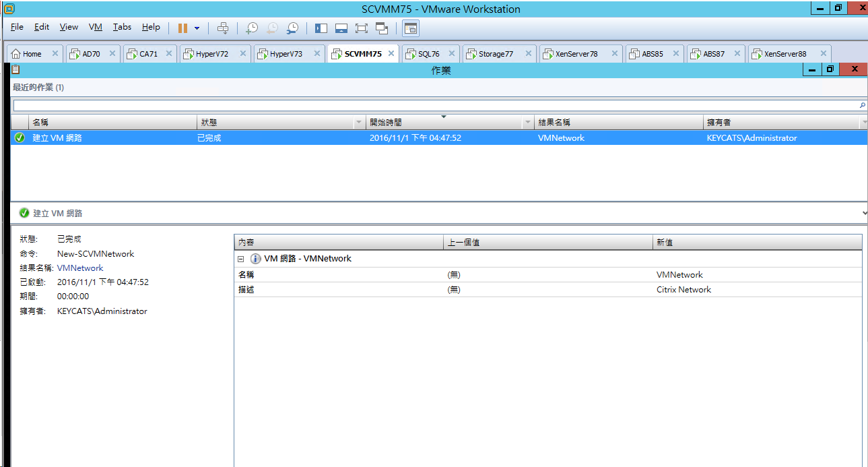Image resolution: width=868 pixels, height=467 pixels.
Task: Open the View menu
Action: tap(69, 27)
